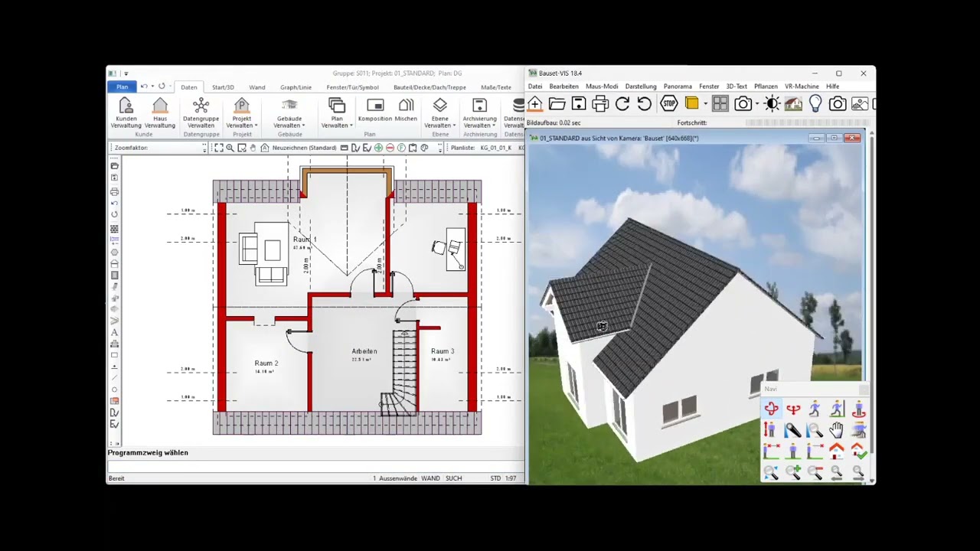The image size is (980, 551).
Task: Click the Raum 3 label in the floor plan
Action: click(x=443, y=351)
